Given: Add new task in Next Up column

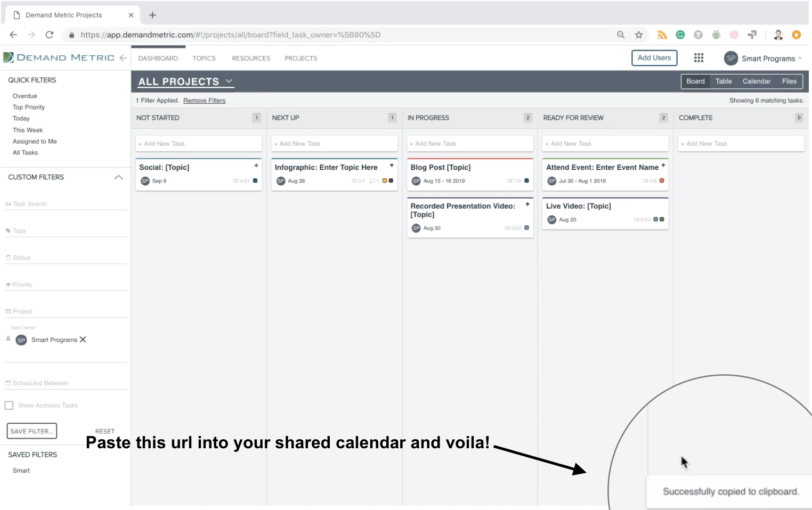Looking at the screenshot, I should coord(335,144).
